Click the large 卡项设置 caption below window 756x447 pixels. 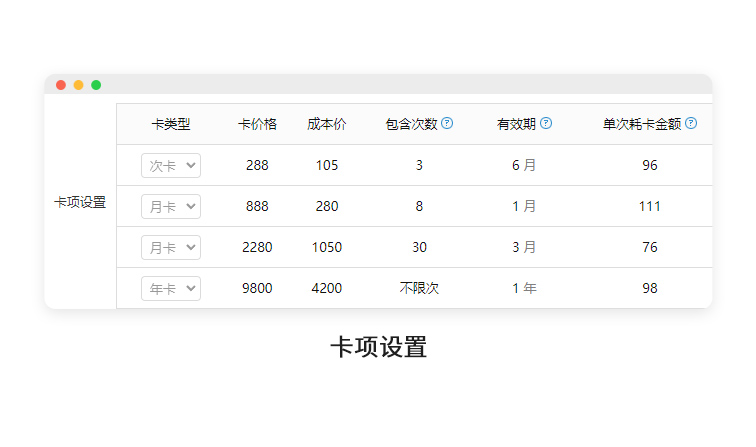click(x=378, y=347)
